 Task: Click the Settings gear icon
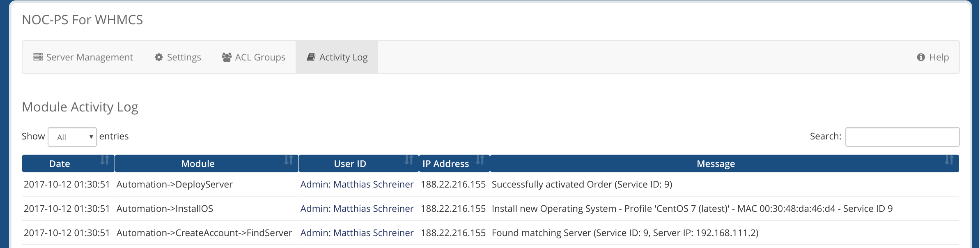159,57
